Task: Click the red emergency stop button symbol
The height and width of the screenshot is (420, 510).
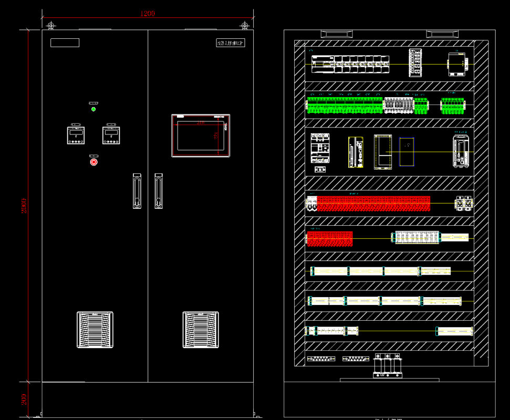Action: pos(93,162)
